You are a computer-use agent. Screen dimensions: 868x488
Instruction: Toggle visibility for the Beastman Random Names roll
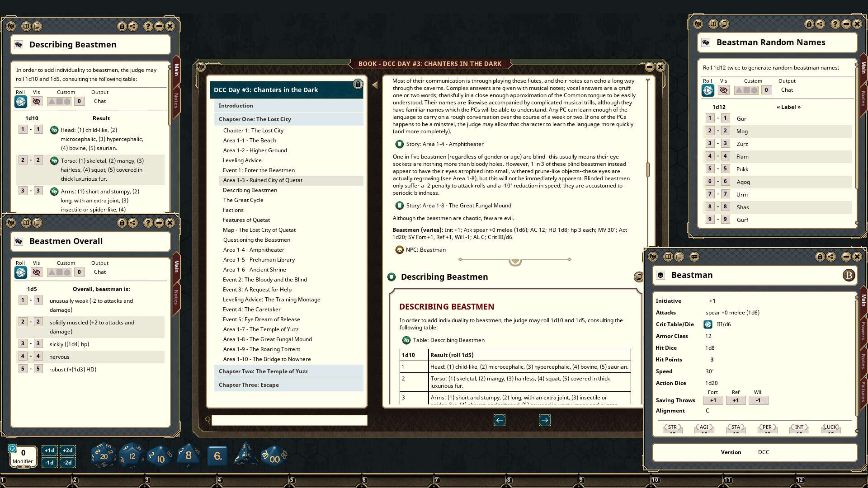click(724, 90)
